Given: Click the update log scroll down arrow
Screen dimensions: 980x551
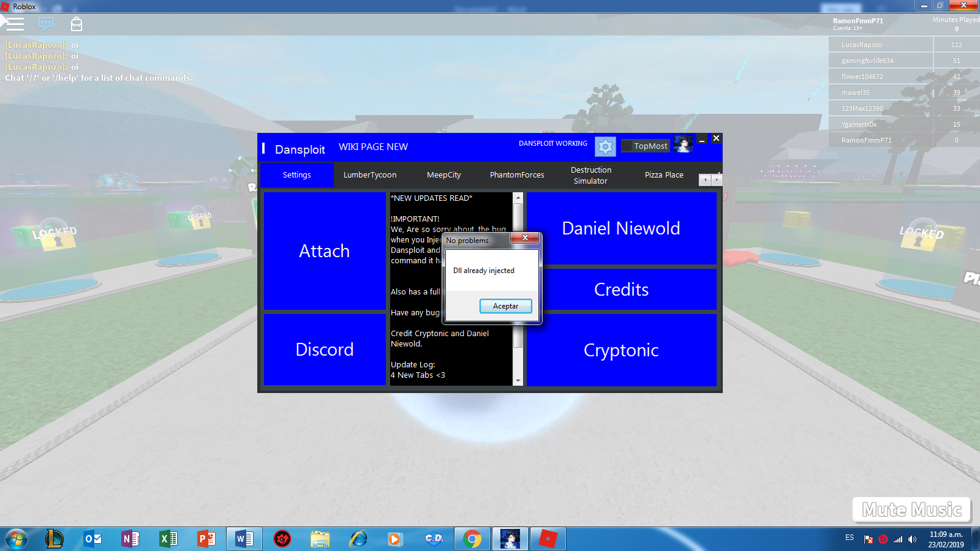Looking at the screenshot, I should pos(518,380).
